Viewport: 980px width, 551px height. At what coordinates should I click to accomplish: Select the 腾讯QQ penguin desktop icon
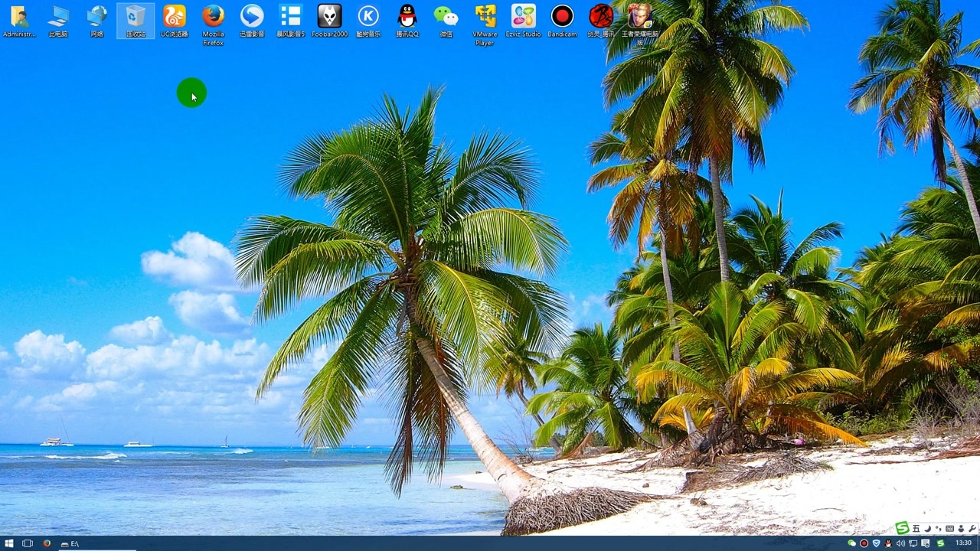tap(407, 21)
